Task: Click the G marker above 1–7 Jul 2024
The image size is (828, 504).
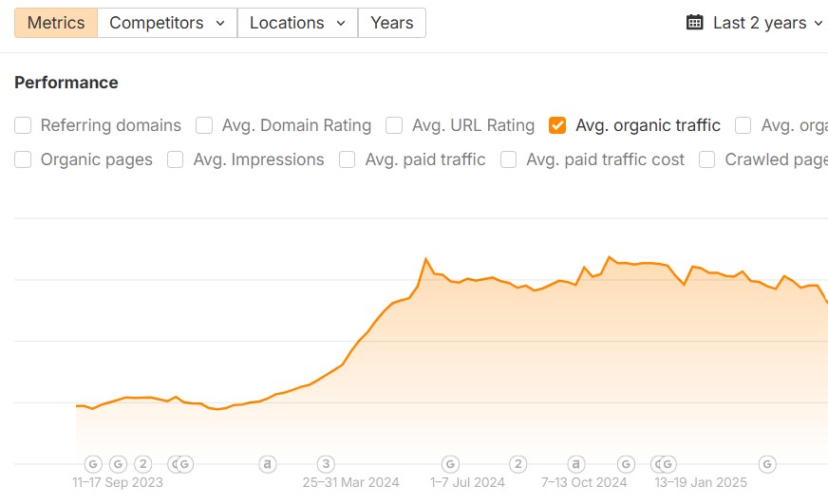Action: coord(450,464)
